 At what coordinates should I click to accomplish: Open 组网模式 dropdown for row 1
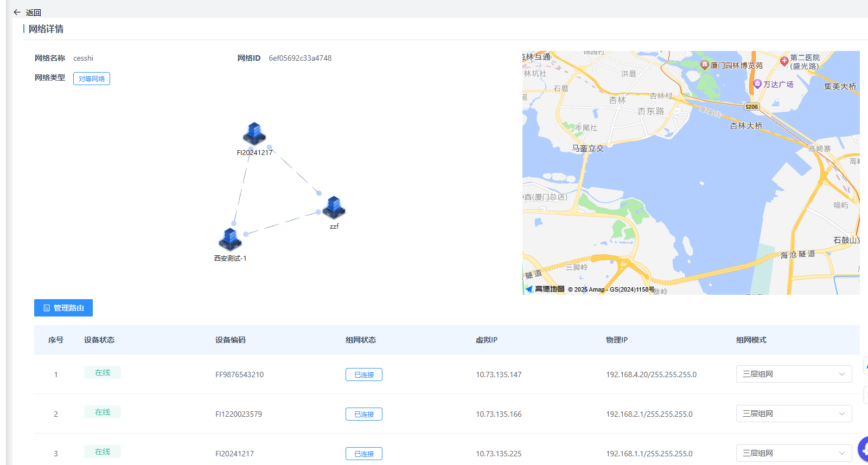click(x=794, y=374)
